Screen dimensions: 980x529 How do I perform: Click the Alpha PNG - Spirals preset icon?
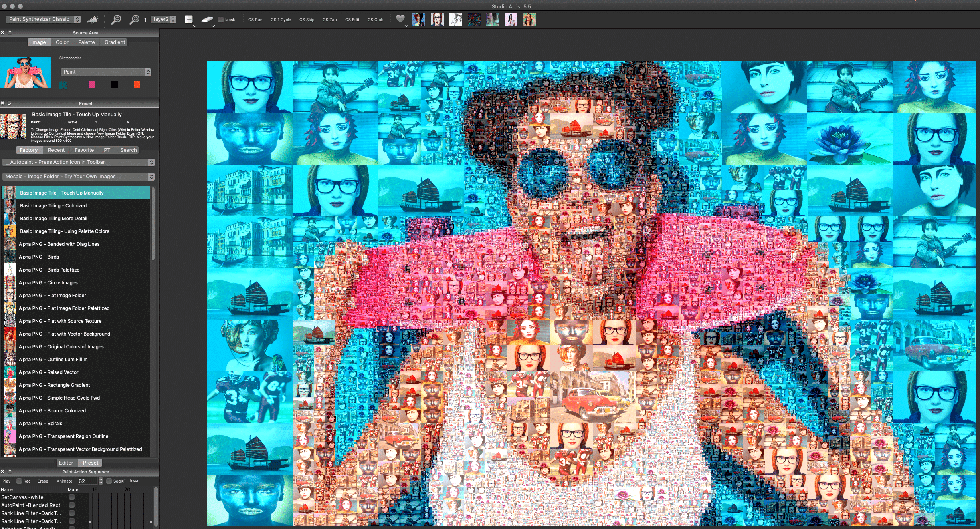[x=10, y=423]
